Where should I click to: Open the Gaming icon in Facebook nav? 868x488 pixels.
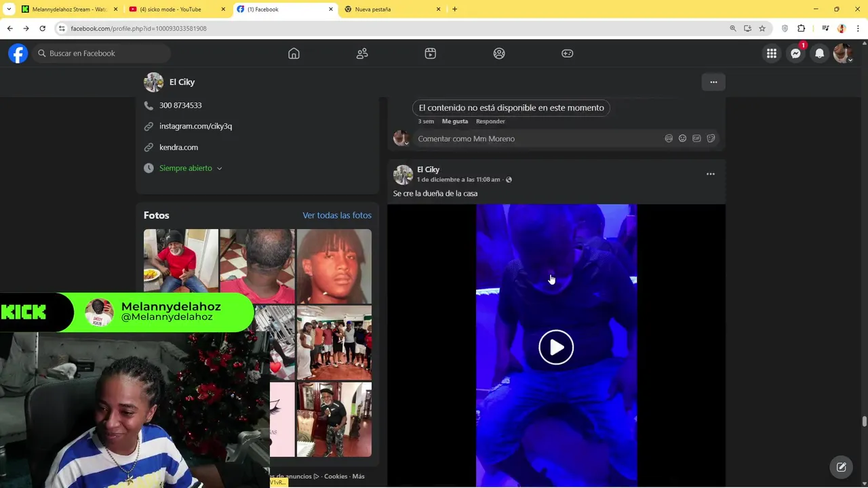click(568, 54)
